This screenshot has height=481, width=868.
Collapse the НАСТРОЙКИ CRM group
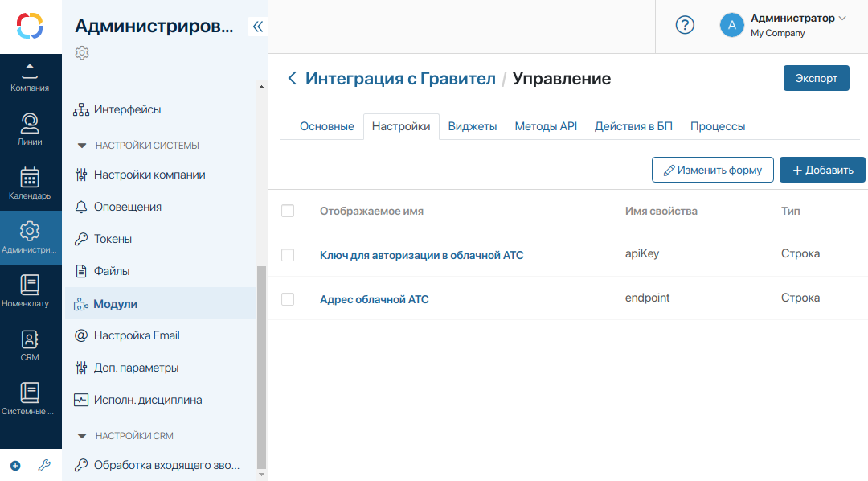[x=82, y=436]
